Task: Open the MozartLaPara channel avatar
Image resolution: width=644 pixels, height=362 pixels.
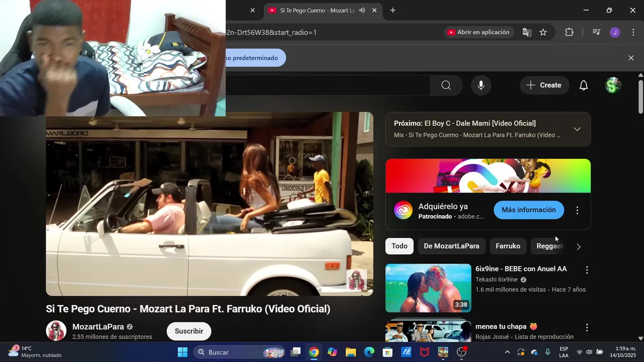Action: coord(56,331)
